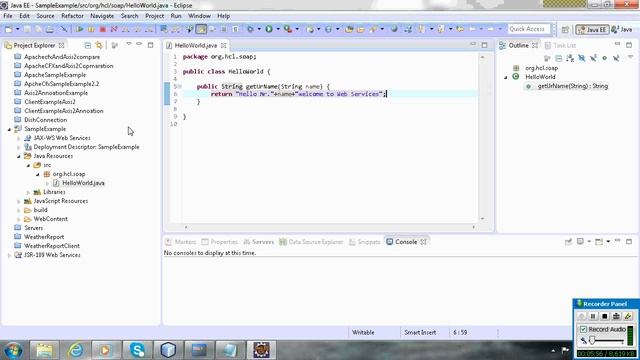640x360 pixels.
Task: Select HelloWorld.java in Project Explorer
Action: [x=83, y=183]
